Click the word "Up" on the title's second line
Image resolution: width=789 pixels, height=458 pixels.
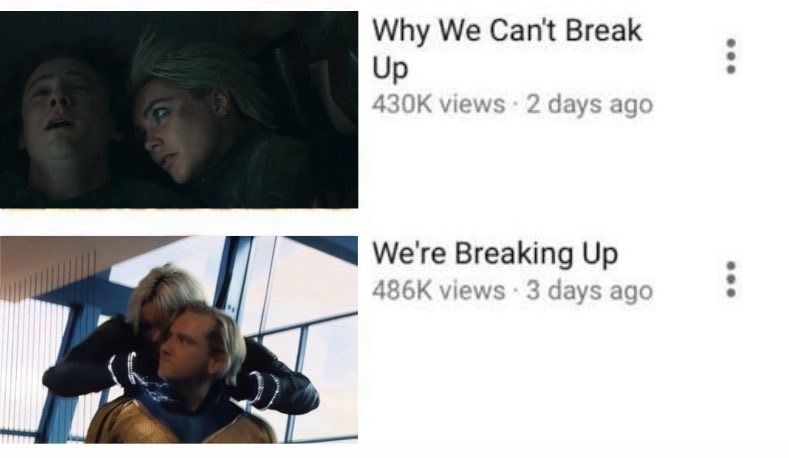(390, 68)
